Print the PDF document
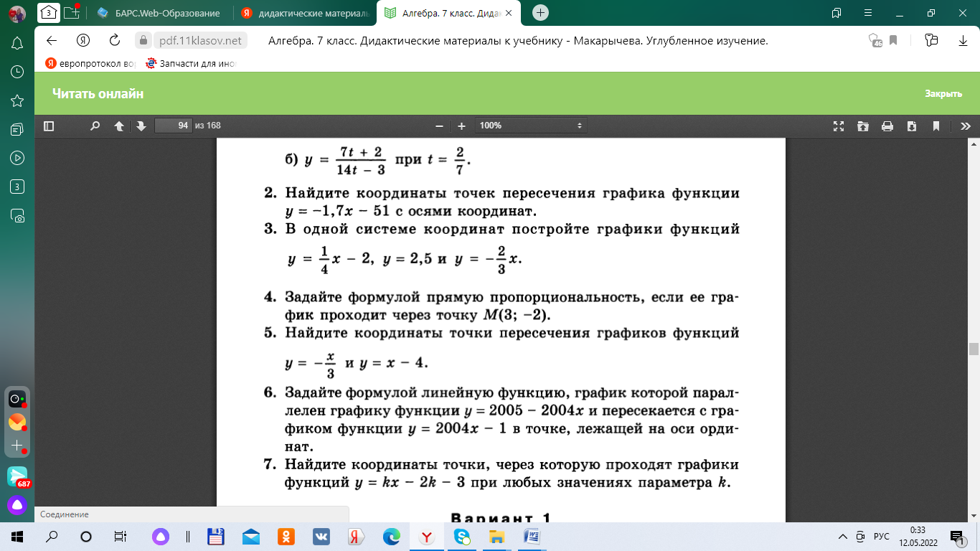 [x=887, y=126]
